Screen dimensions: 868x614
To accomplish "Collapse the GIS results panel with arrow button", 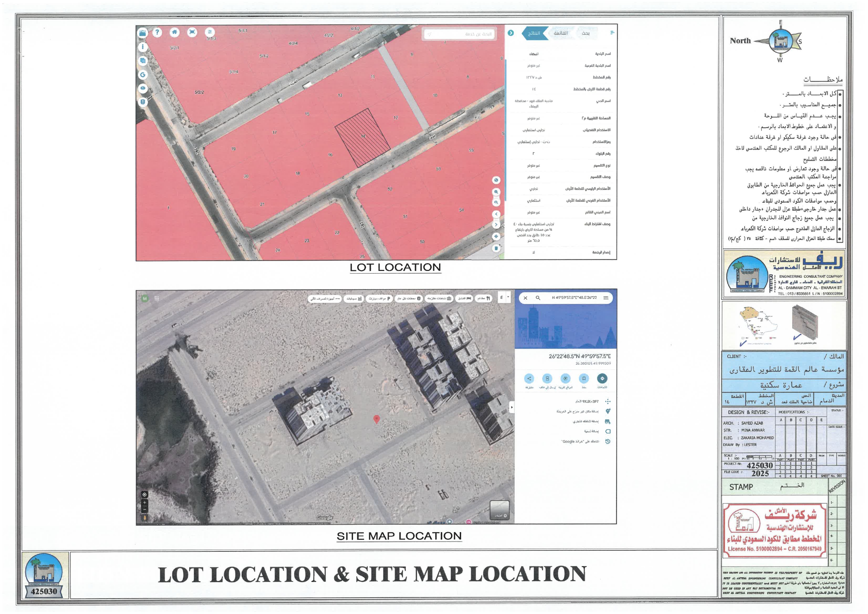I will (511, 33).
